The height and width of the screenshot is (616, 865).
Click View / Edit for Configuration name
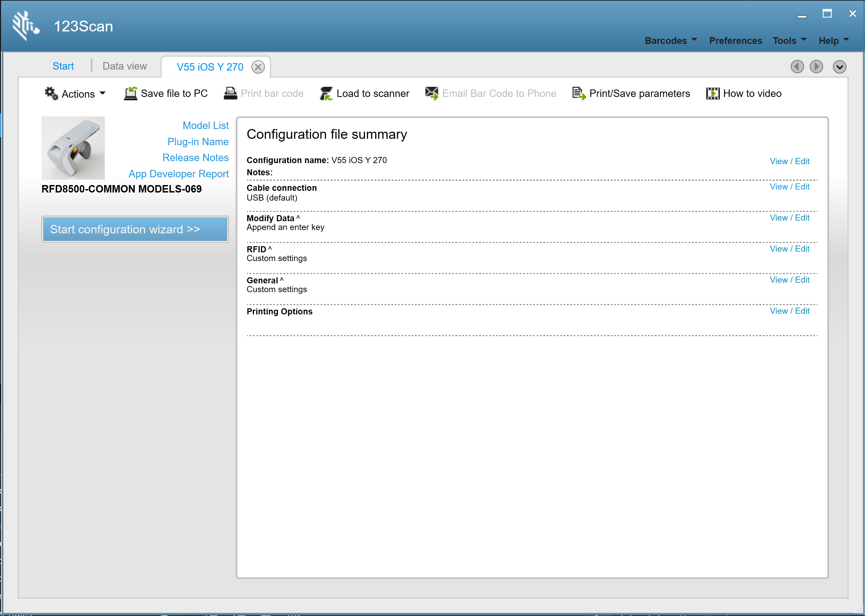coord(789,161)
